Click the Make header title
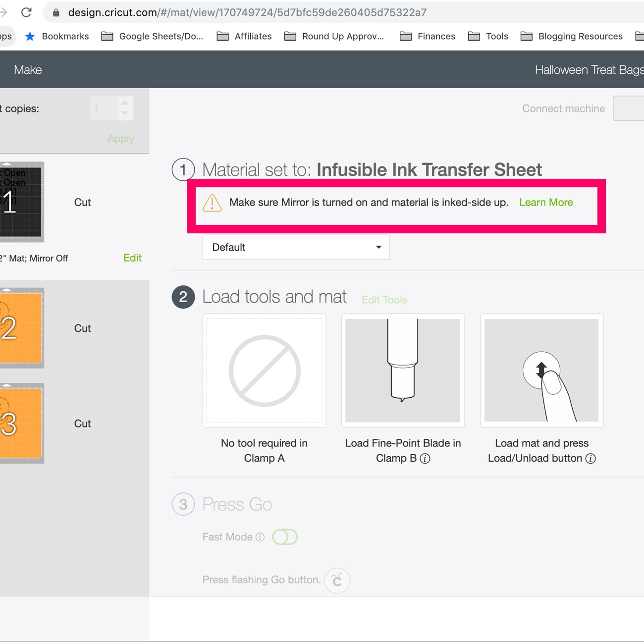Screen dimensions: 644x644 28,70
